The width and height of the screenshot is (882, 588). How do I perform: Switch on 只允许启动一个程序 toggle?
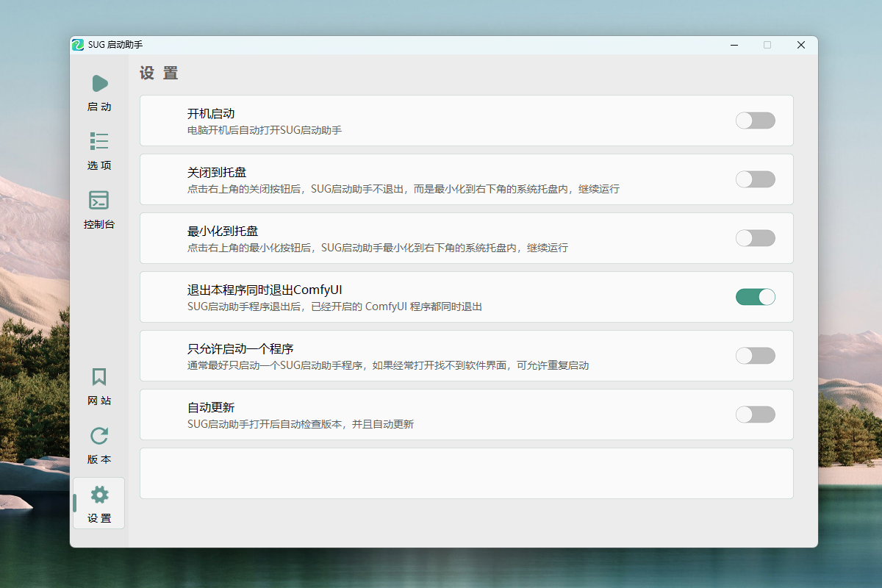point(755,356)
